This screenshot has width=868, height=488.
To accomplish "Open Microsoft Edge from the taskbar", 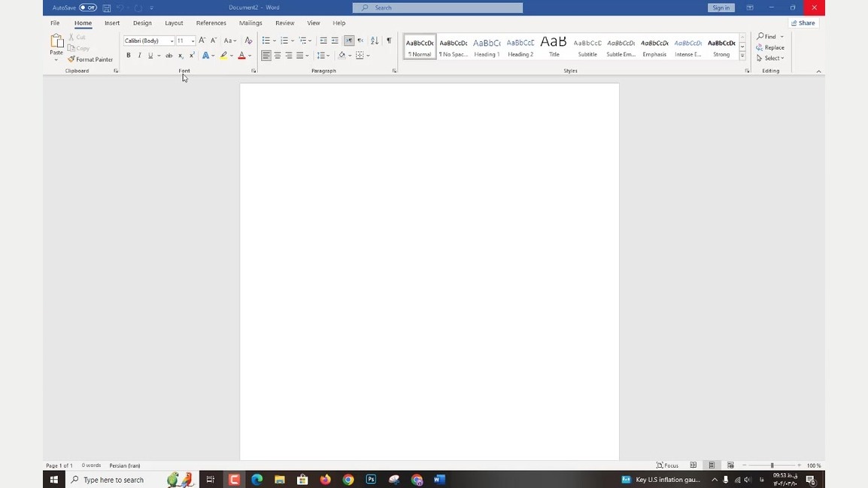I will pyautogui.click(x=256, y=480).
